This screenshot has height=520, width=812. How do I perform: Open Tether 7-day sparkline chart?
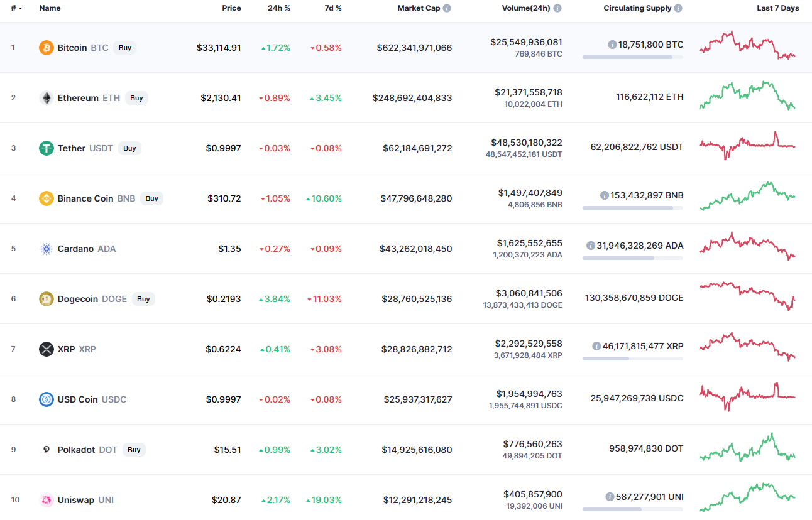click(x=747, y=145)
